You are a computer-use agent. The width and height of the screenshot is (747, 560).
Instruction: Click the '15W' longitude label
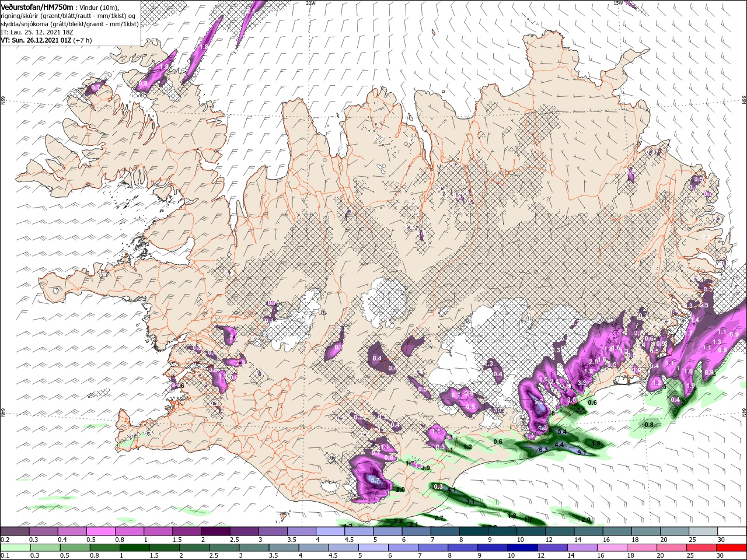tap(619, 3)
